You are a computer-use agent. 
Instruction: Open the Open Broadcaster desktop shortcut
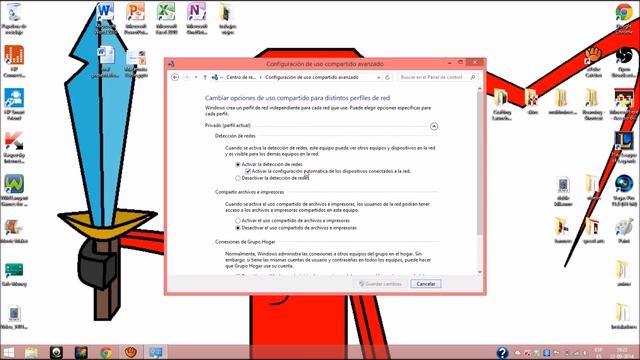point(624,61)
